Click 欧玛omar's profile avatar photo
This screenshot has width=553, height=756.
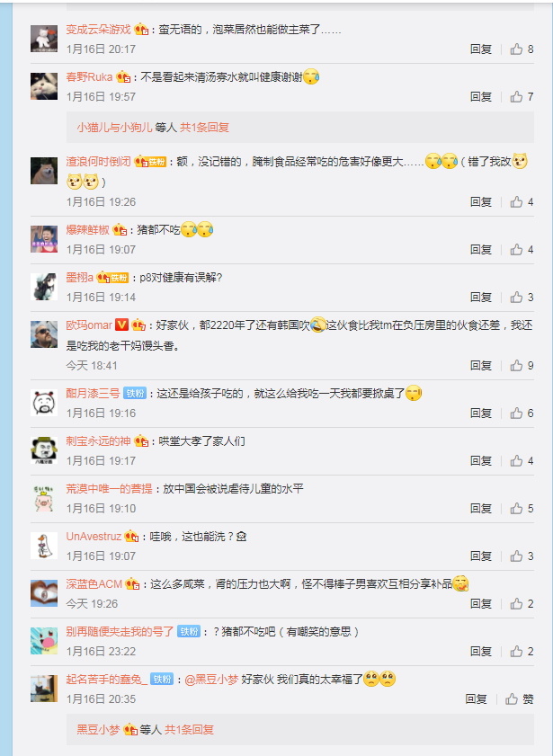[44, 334]
